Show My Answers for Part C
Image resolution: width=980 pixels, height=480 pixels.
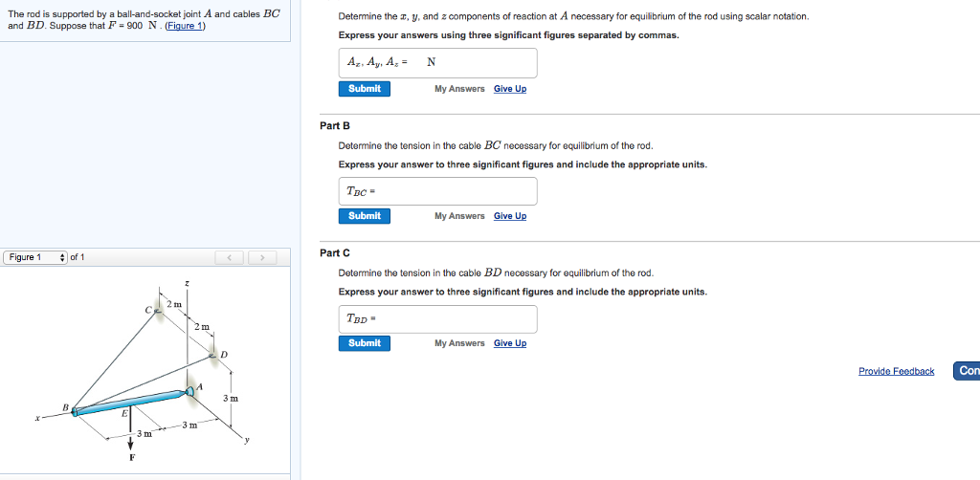(x=459, y=343)
